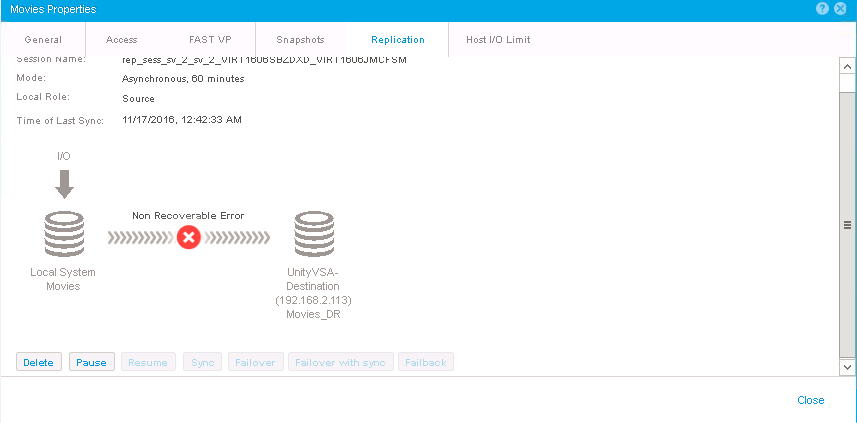Select the UnityVSA-Destination storage icon
857x423 pixels.
tap(313, 237)
